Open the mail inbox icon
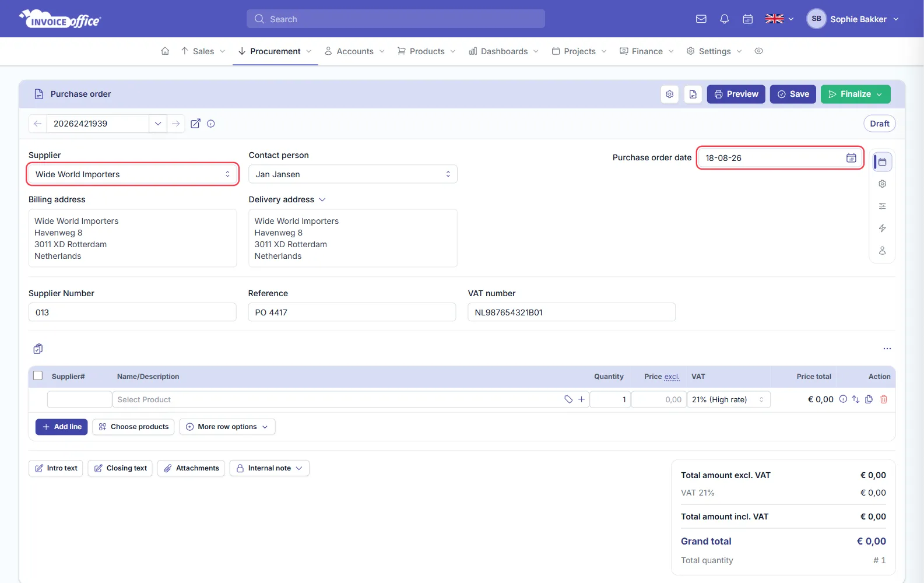Viewport: 924px width, 583px height. pyautogui.click(x=701, y=19)
